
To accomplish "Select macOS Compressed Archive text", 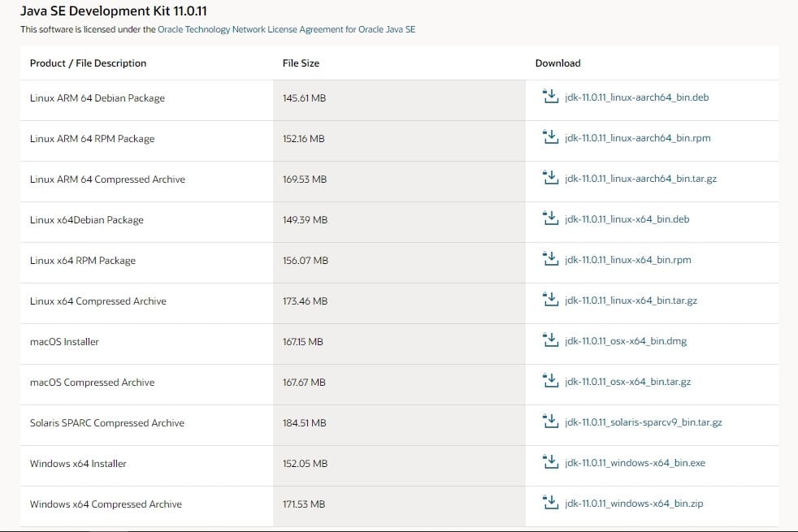I will 92,383.
